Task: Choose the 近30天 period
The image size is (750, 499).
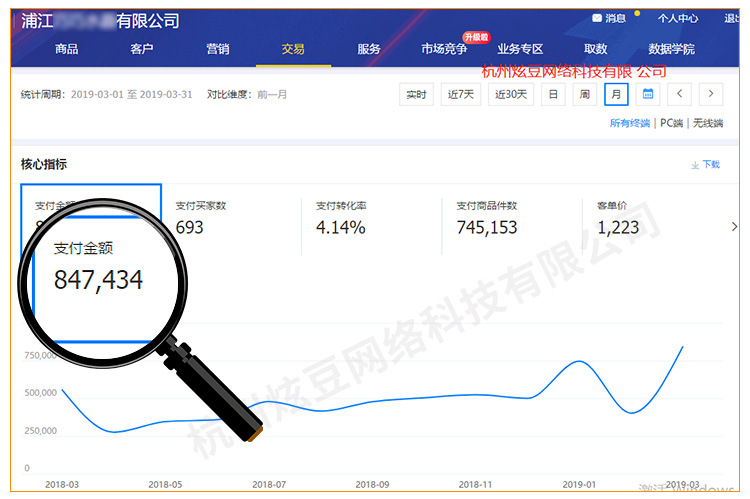Action: click(x=511, y=94)
